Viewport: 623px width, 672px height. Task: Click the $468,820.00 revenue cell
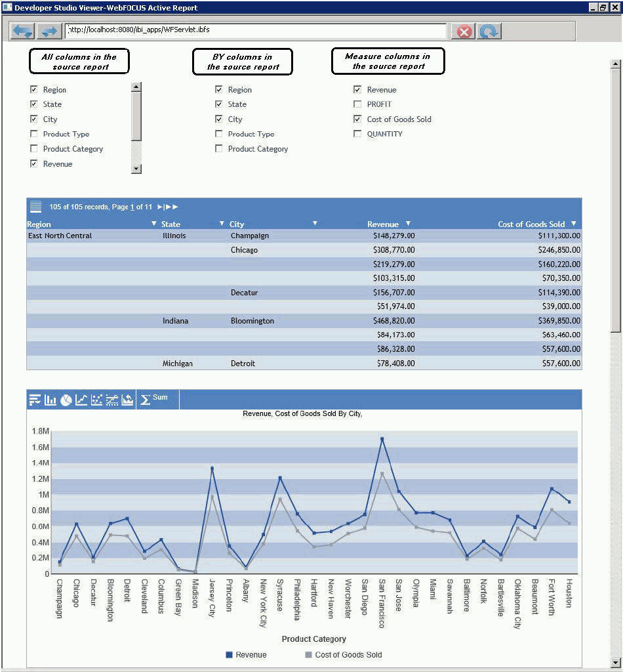394,320
